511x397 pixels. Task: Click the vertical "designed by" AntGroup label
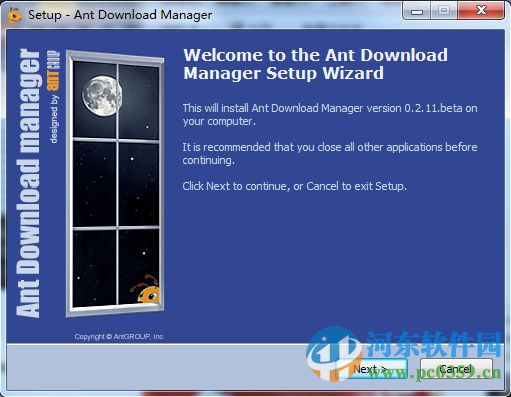pyautogui.click(x=54, y=97)
